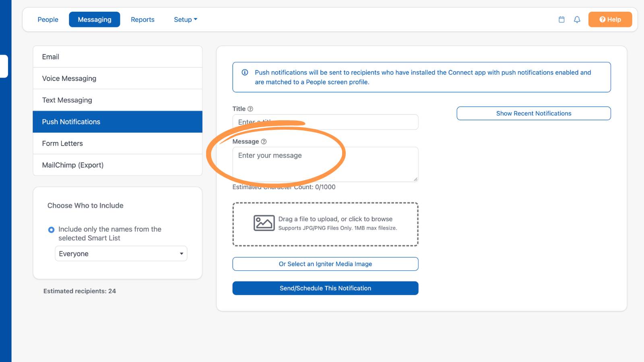Screen dimensions: 644x362
Task: Click the "Choose Who to Include" heading
Action: click(85, 206)
